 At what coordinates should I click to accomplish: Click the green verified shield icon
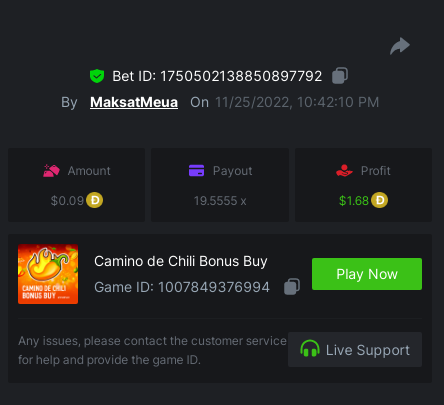[x=97, y=76]
